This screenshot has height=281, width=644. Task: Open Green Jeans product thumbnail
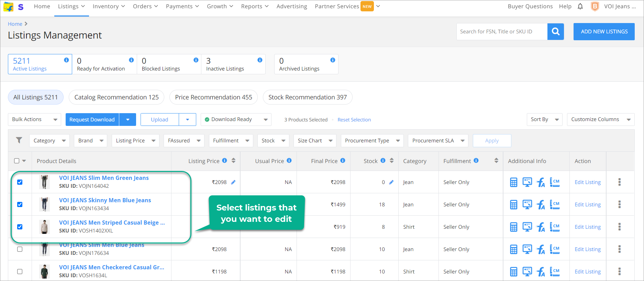44,182
